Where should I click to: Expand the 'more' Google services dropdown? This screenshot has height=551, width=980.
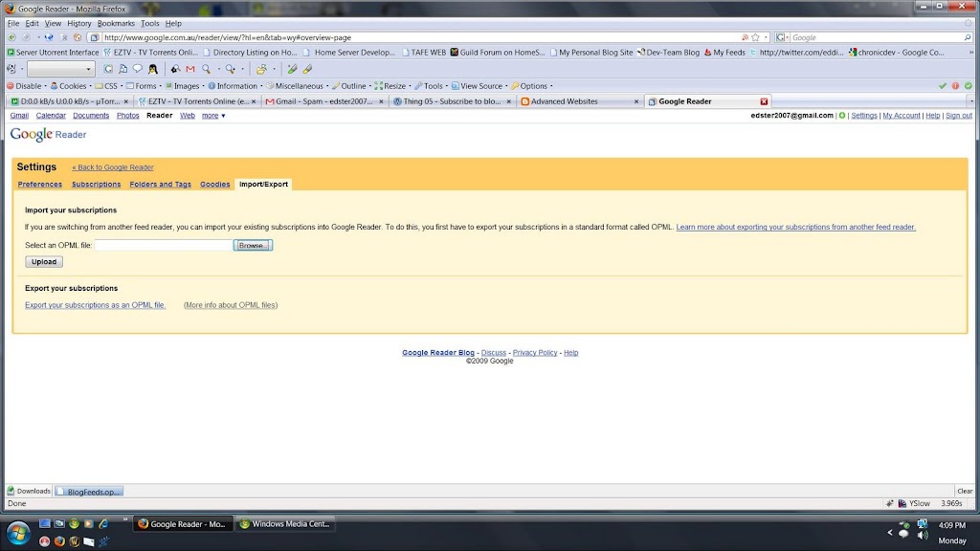[213, 116]
